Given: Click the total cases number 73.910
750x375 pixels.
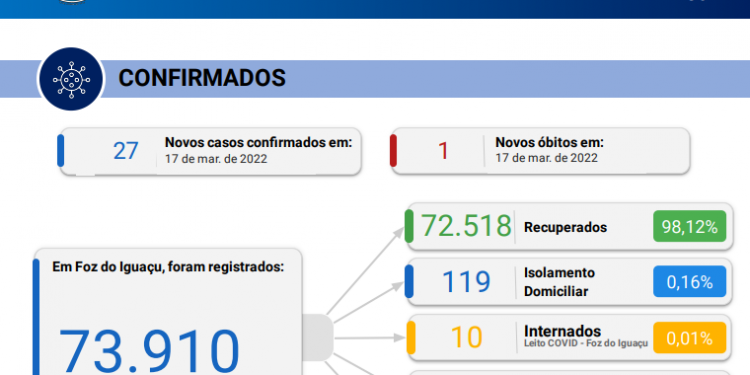Looking at the screenshot, I should click(x=149, y=352).
